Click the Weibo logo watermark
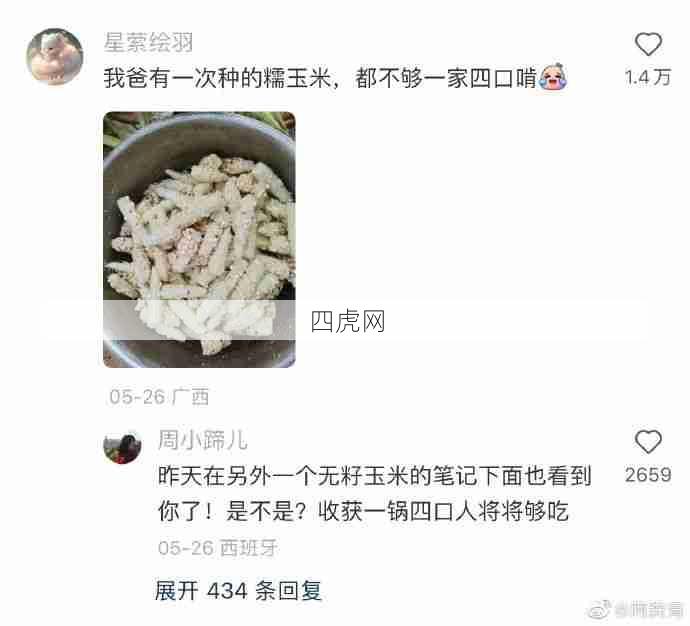The width and height of the screenshot is (690, 626). pos(600,610)
